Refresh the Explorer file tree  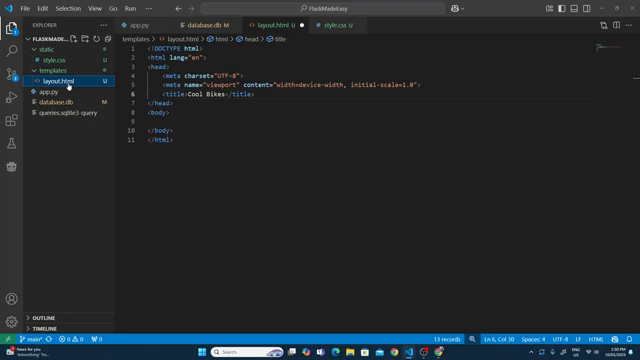[x=96, y=39]
